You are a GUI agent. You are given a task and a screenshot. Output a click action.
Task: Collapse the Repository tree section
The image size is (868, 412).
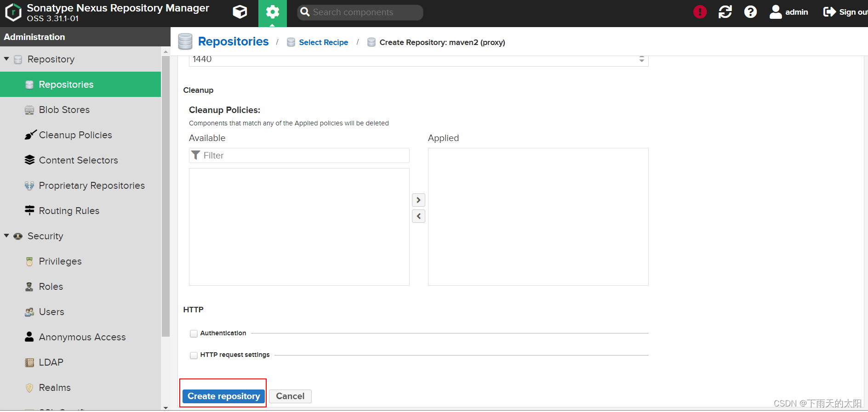[6, 59]
